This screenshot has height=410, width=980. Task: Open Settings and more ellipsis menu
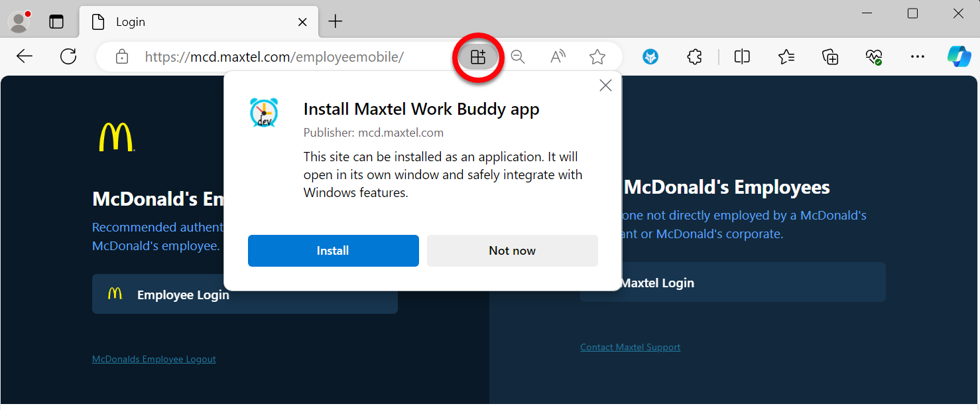[918, 57]
